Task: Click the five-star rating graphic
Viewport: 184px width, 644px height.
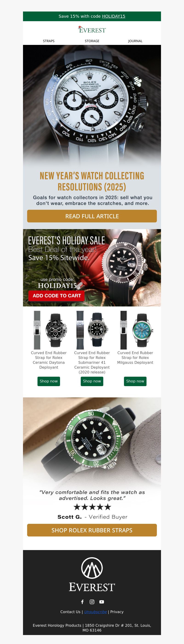Action: pos(92,507)
